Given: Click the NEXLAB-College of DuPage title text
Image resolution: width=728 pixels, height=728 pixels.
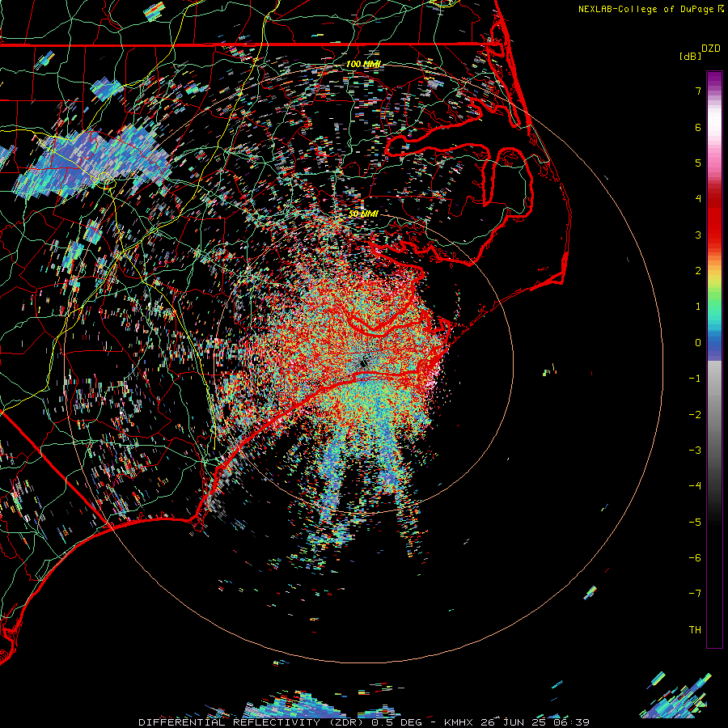Looking at the screenshot, I should click(x=645, y=9).
